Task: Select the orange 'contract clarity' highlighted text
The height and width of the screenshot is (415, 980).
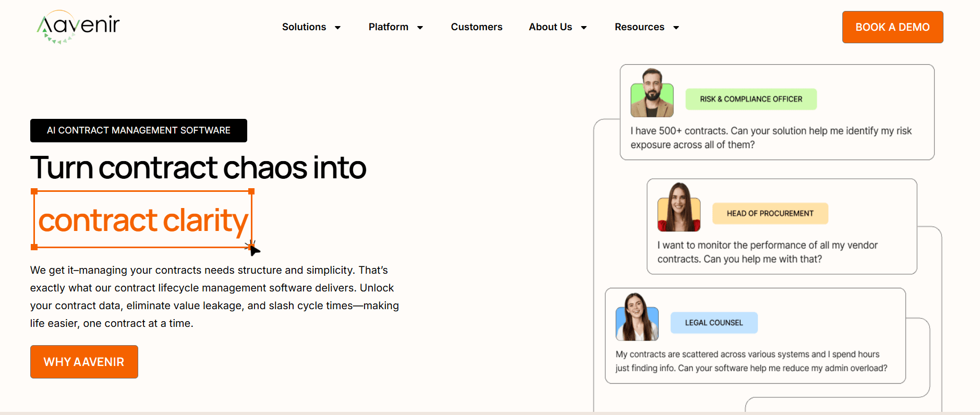Action: [x=143, y=220]
